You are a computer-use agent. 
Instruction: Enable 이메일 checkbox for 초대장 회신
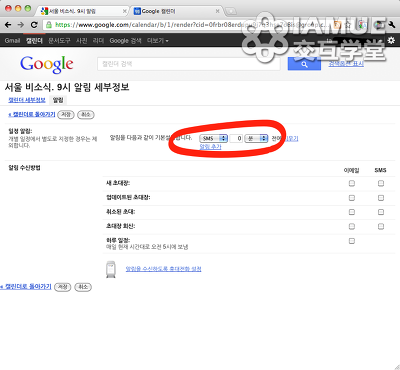click(352, 227)
